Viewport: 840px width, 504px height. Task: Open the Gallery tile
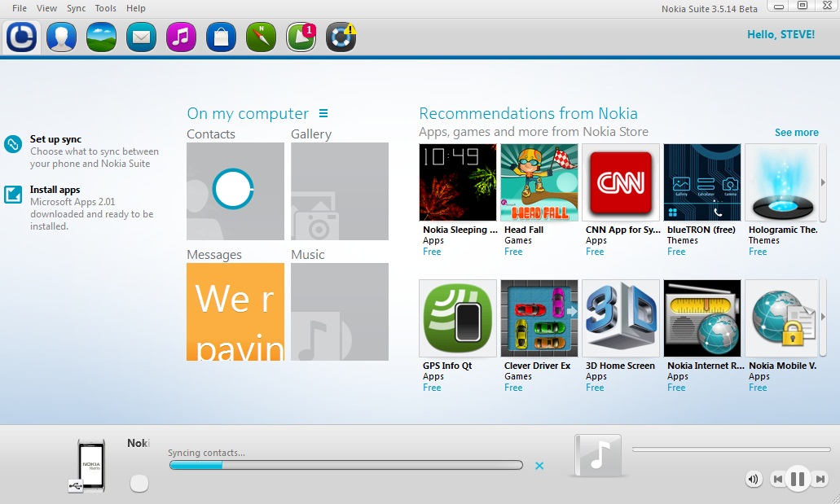click(340, 191)
